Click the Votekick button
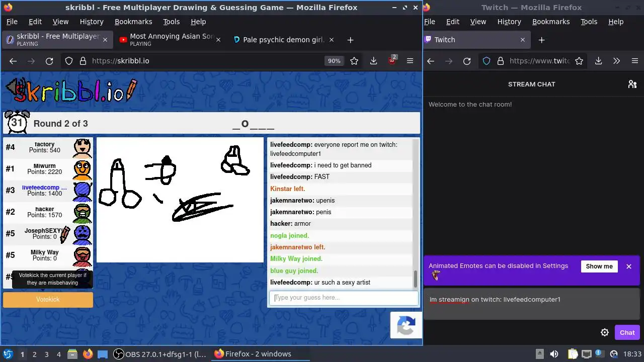 (48, 300)
